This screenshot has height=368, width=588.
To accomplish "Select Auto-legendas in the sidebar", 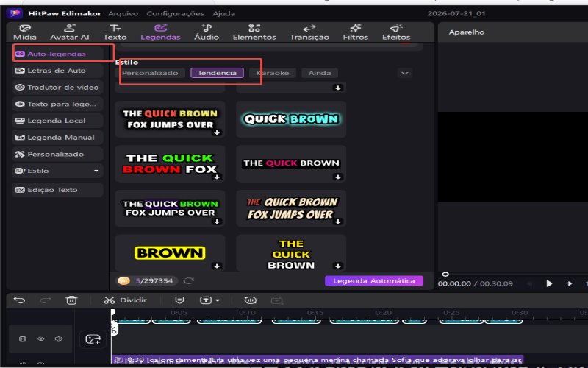I will (57, 54).
